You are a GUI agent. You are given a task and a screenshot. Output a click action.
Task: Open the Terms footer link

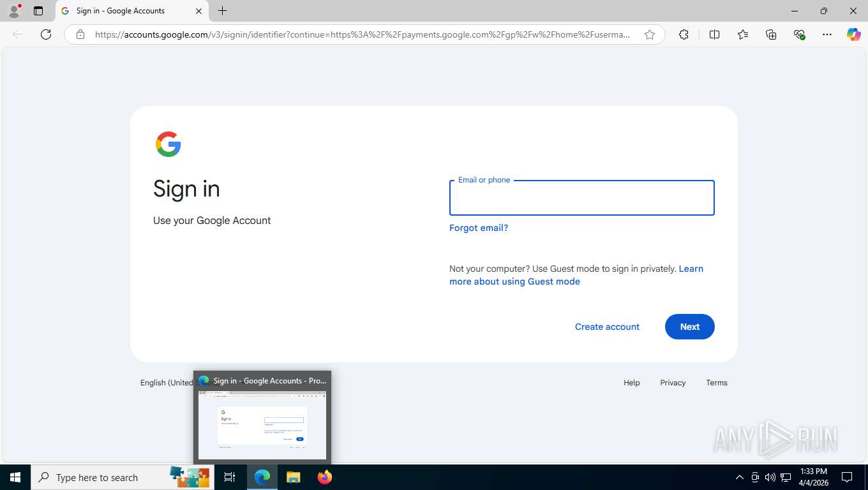[717, 383]
